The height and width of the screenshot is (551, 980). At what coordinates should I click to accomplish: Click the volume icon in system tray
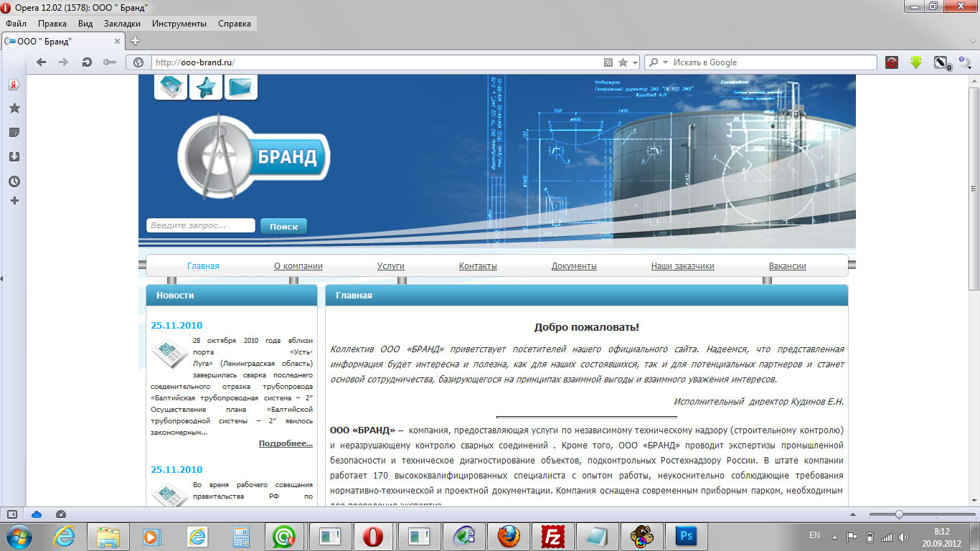[x=905, y=536]
